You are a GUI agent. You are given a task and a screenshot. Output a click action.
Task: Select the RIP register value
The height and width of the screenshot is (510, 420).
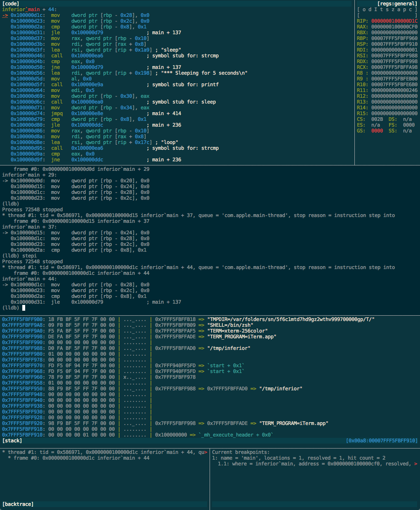pyautogui.click(x=394, y=21)
